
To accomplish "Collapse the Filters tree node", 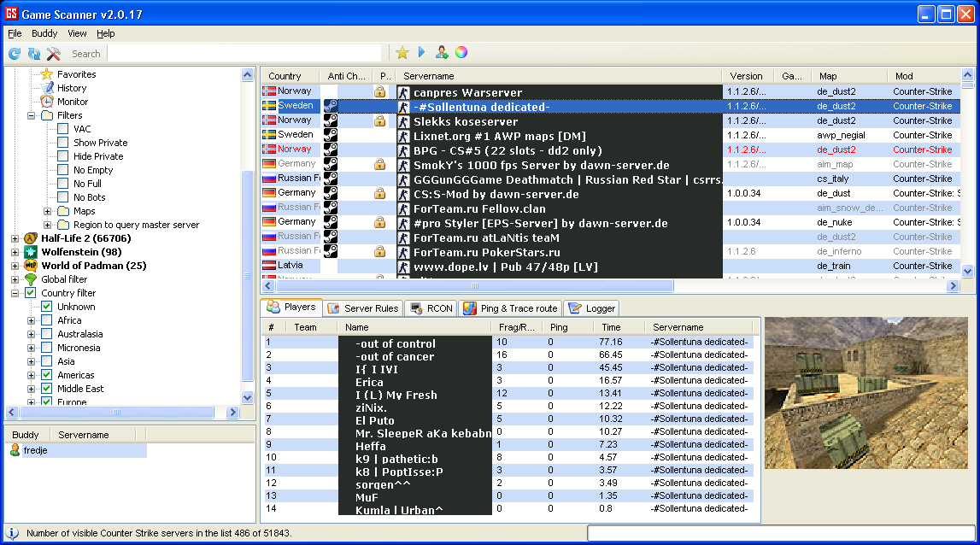I will pos(32,115).
